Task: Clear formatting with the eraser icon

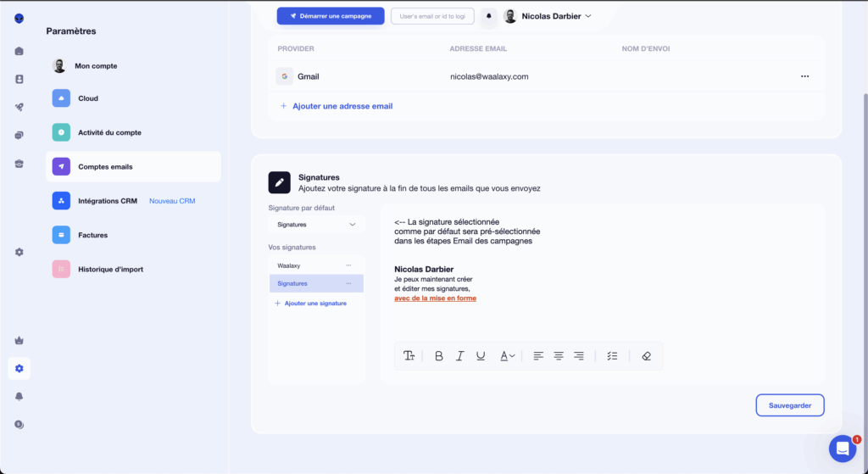Action: tap(646, 356)
